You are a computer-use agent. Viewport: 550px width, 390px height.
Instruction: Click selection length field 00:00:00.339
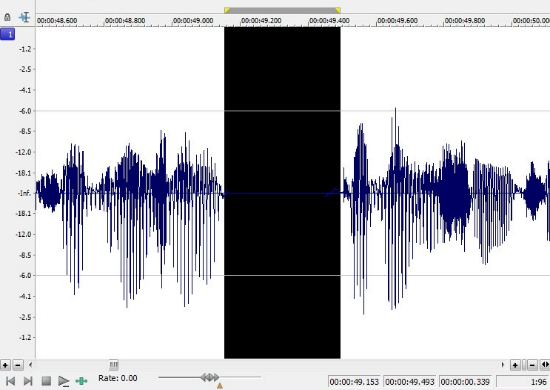click(x=465, y=382)
